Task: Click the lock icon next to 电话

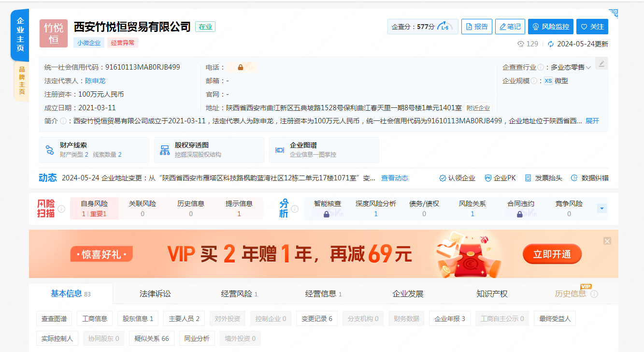Action: click(241, 68)
